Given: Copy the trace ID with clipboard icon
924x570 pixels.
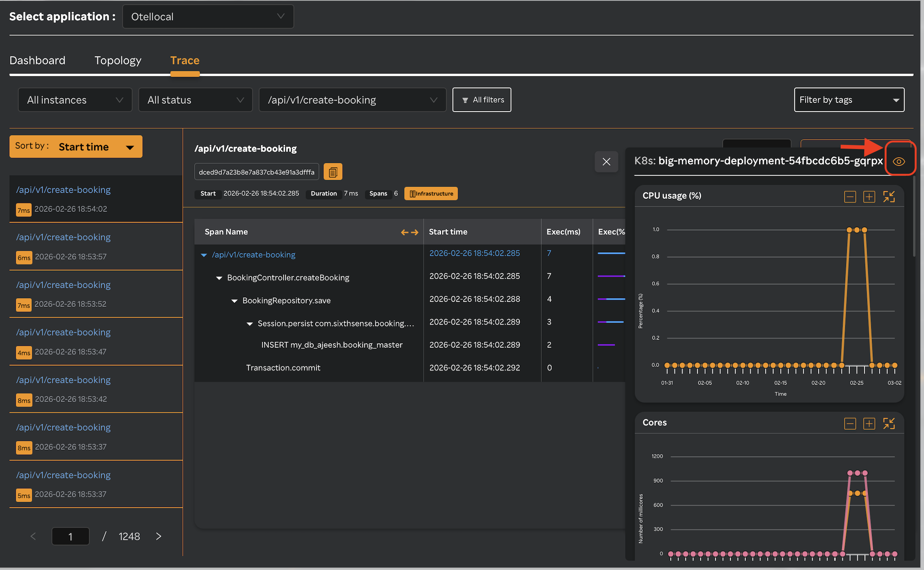Looking at the screenshot, I should (333, 172).
